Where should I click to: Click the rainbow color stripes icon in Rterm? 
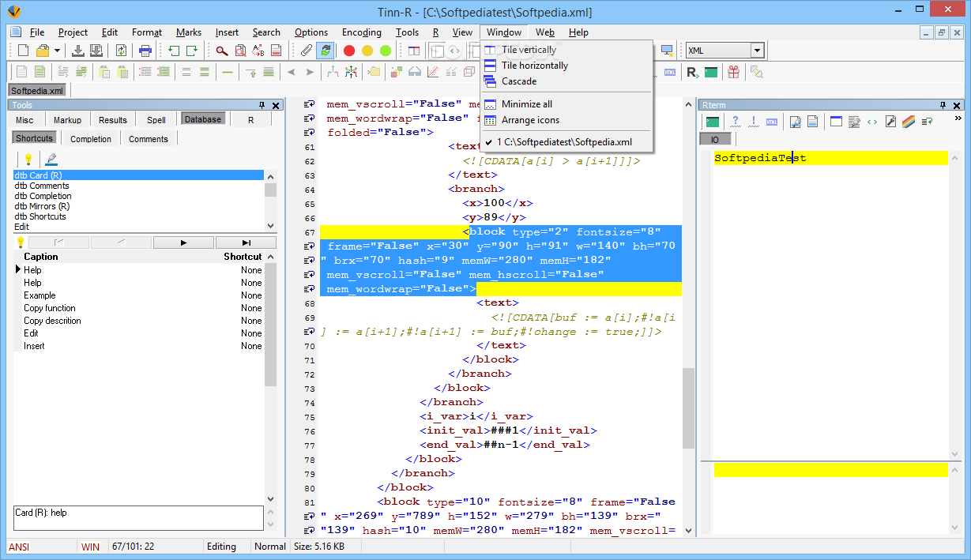click(909, 122)
